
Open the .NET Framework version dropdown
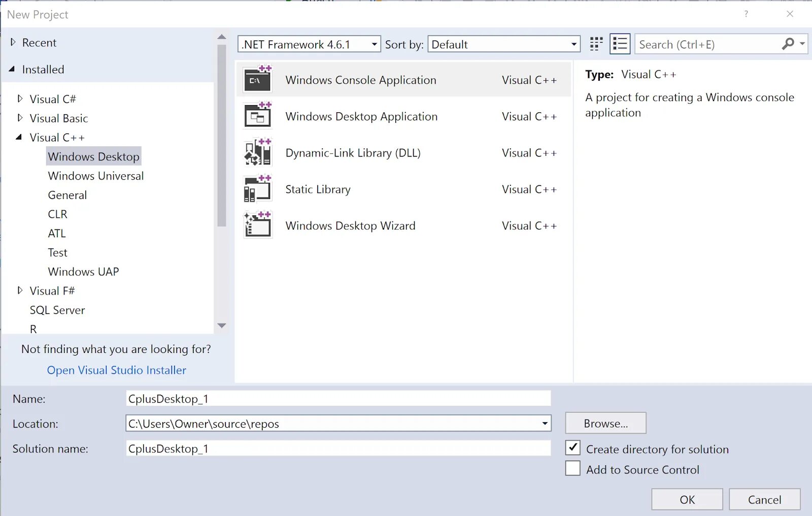(309, 44)
